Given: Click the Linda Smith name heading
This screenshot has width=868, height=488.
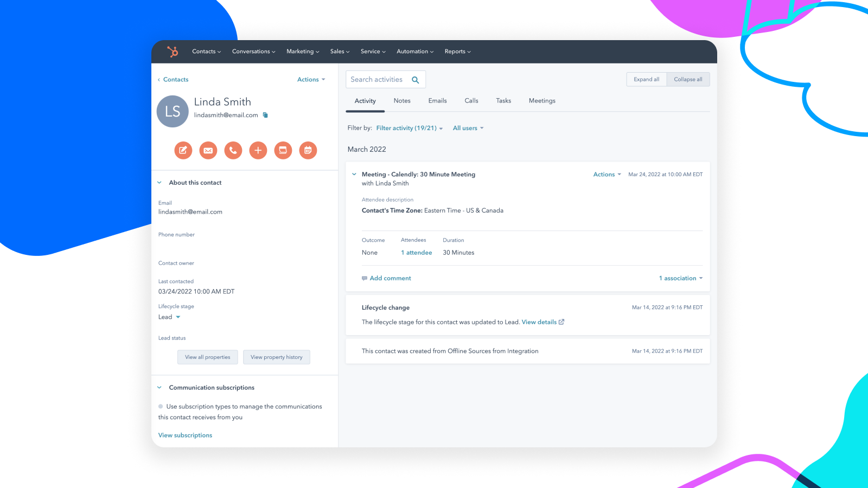Looking at the screenshot, I should [222, 102].
